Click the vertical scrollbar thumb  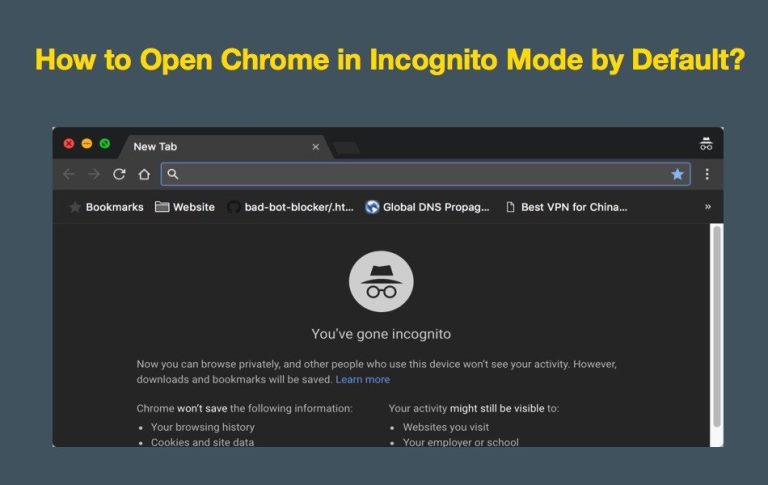[717, 326]
